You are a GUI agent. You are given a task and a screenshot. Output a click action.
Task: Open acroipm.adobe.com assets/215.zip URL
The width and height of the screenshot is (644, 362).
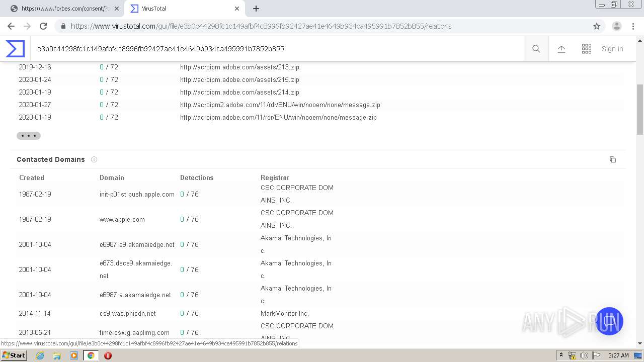coord(239,79)
